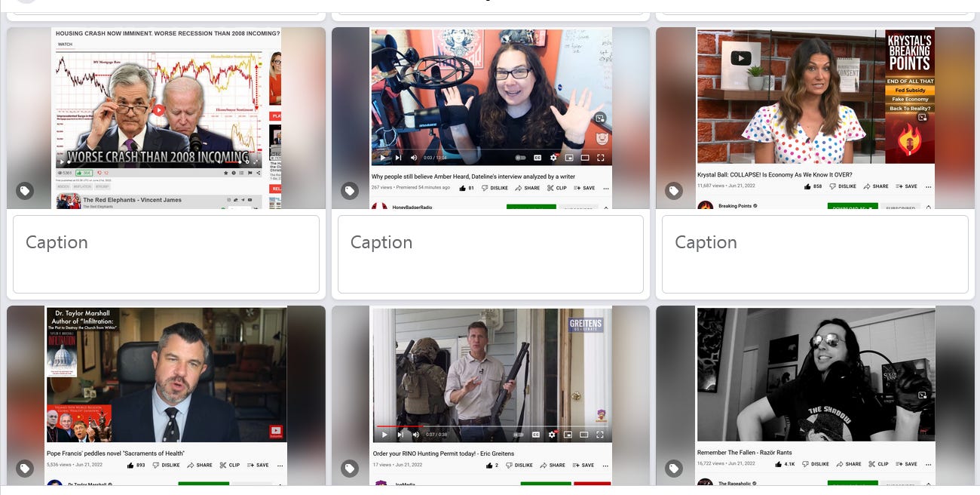Image resolution: width=980 pixels, height=495 pixels.
Task: Click DISLIKE under the Krystal Ball video
Action: 843,186
